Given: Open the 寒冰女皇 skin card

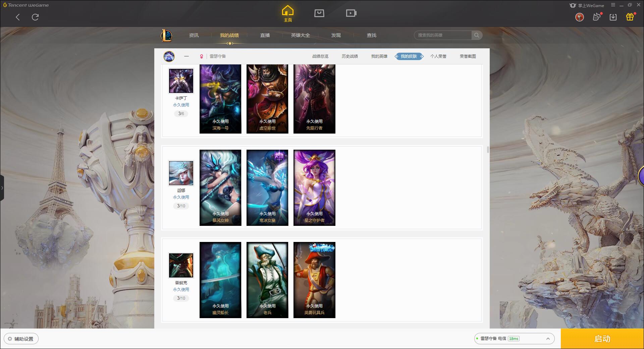Looking at the screenshot, I should point(267,188).
